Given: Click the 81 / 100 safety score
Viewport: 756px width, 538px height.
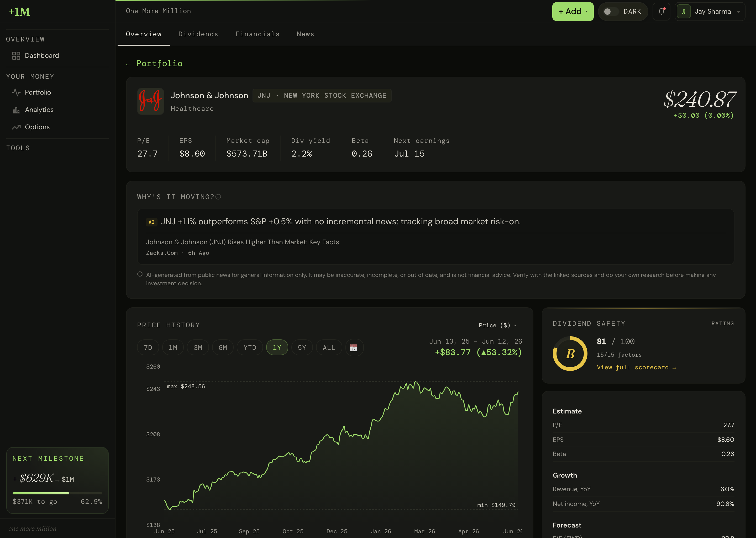Looking at the screenshot, I should 616,342.
